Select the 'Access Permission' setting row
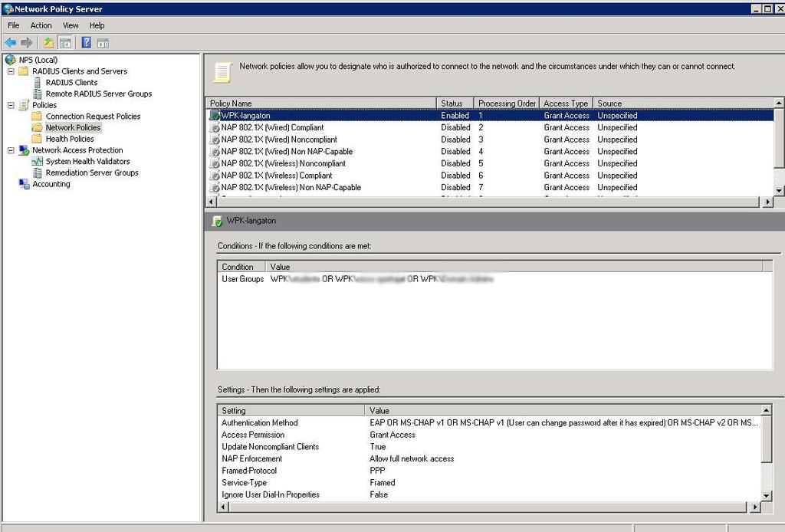 [489, 435]
